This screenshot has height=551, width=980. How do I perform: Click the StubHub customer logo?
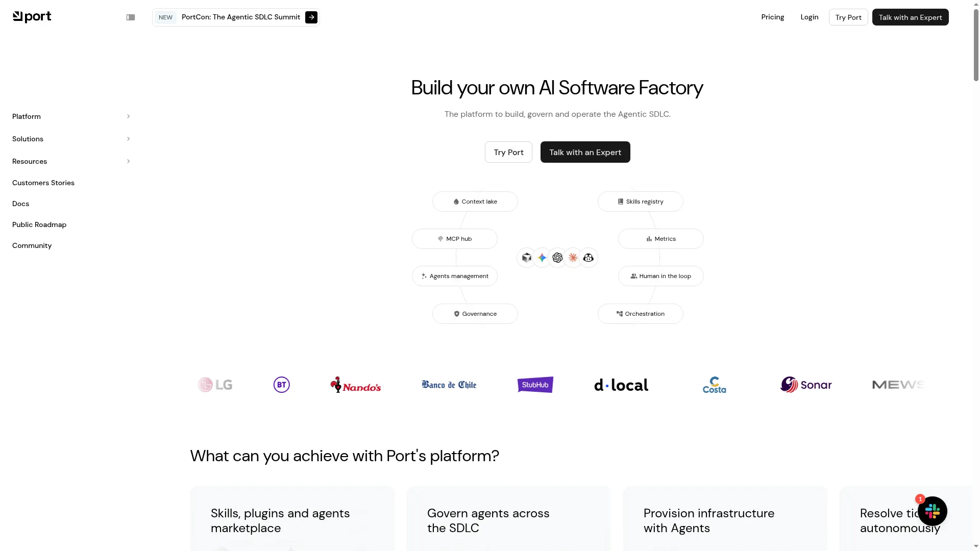pos(535,385)
